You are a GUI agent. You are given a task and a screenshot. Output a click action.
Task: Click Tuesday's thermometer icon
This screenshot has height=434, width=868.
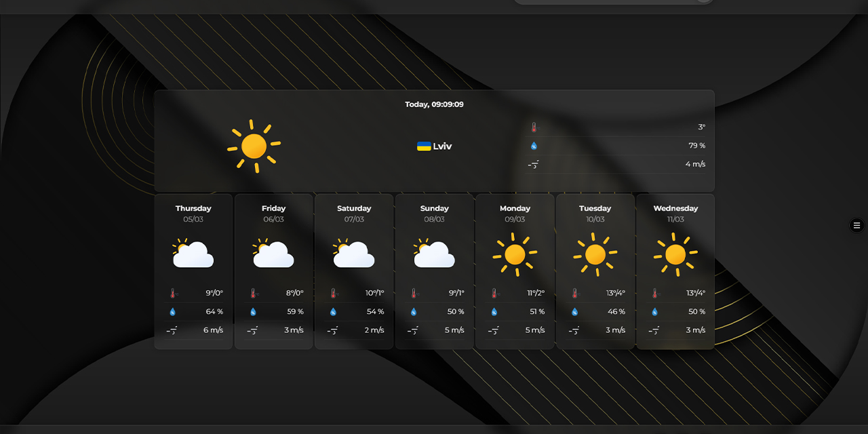tap(573, 293)
